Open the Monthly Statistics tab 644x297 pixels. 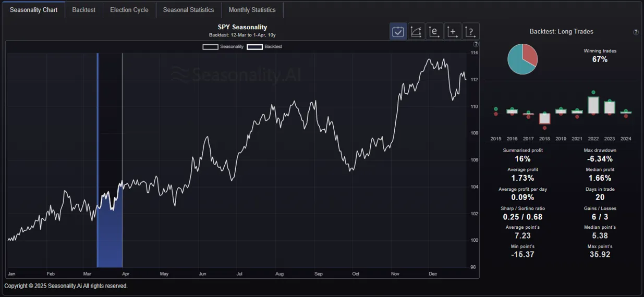(x=252, y=10)
